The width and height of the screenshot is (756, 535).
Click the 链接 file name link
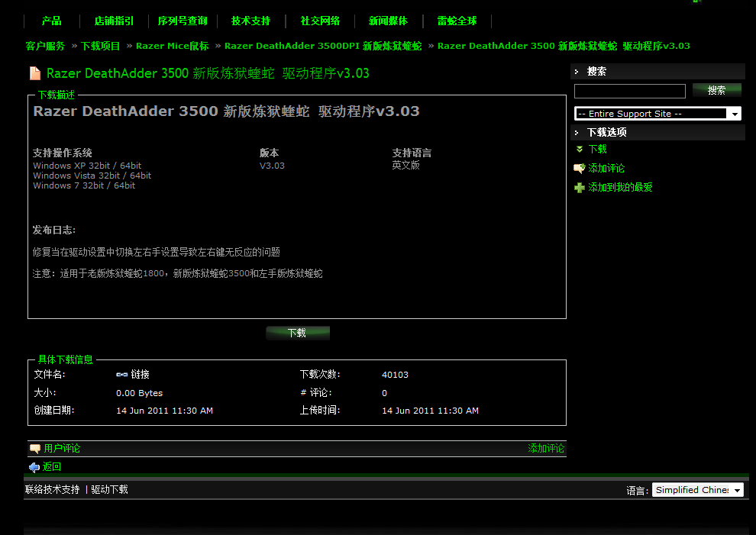140,375
